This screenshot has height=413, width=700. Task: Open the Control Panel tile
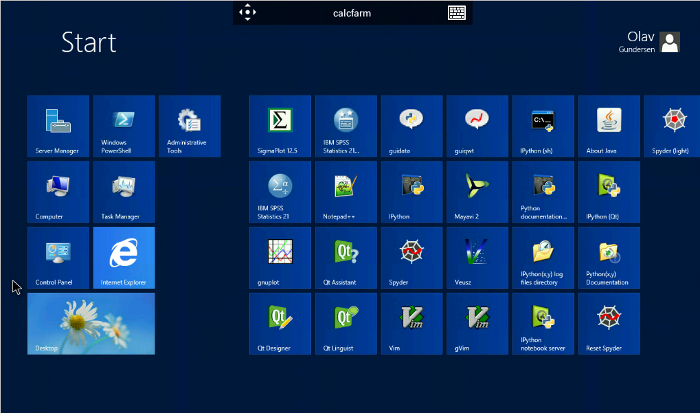[x=58, y=258]
